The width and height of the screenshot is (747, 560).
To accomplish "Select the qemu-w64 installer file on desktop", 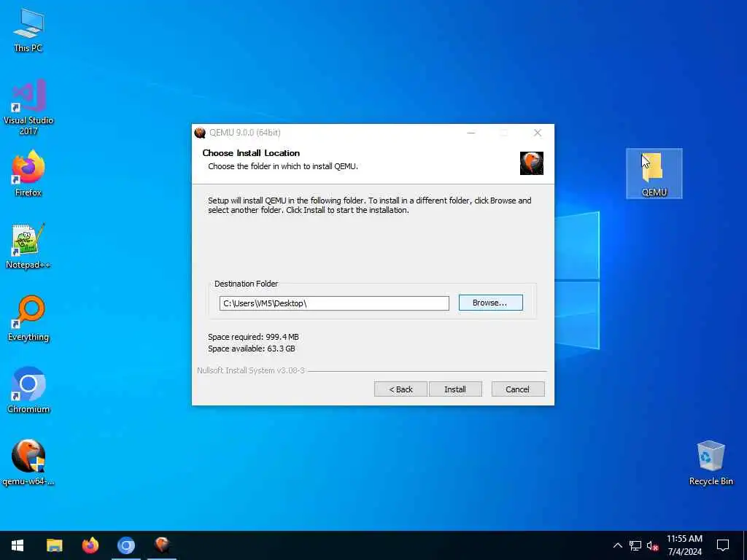I will click(28, 462).
